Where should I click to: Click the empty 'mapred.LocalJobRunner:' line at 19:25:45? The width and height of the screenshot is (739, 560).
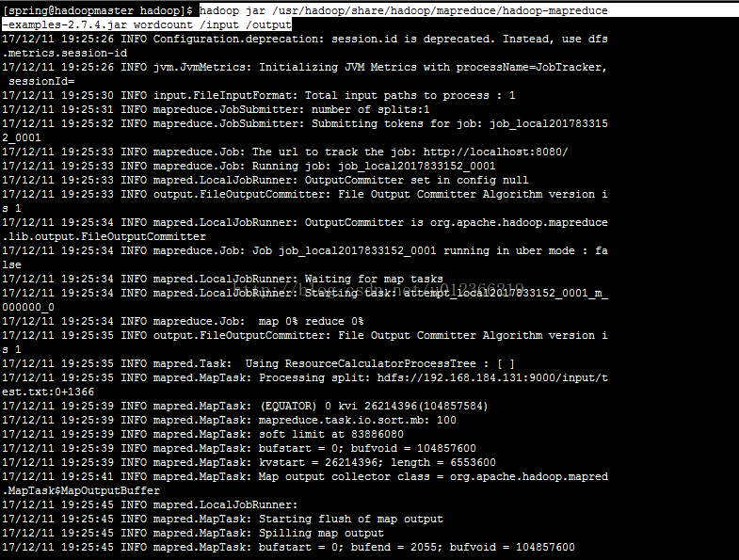point(150,505)
